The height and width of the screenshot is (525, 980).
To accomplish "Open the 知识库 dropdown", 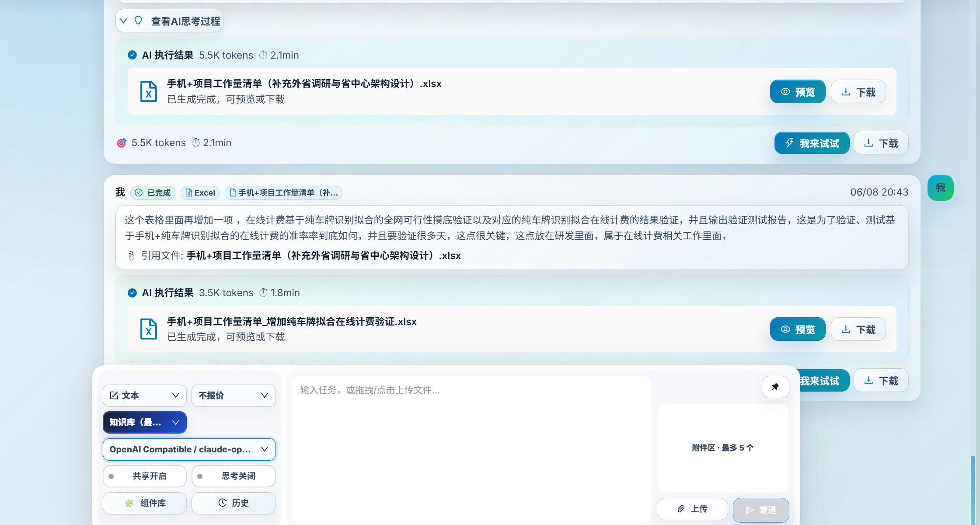I will (x=145, y=422).
